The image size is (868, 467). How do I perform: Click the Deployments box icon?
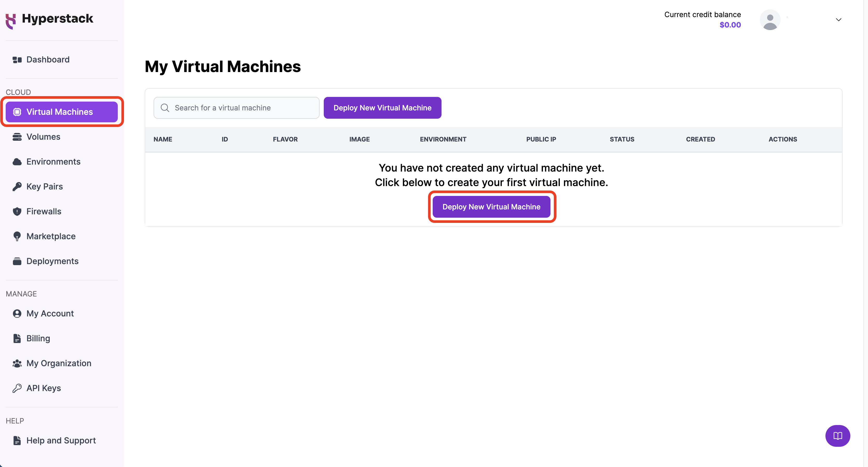(17, 261)
